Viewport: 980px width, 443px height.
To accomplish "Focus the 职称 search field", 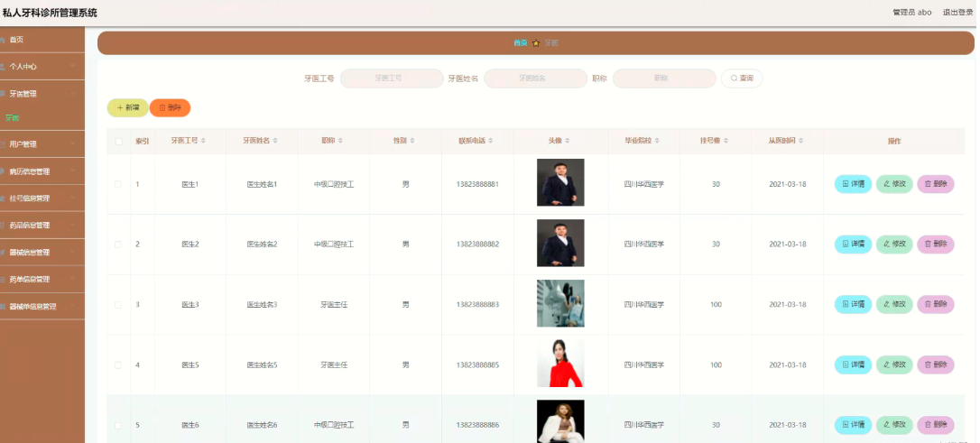I will pyautogui.click(x=664, y=78).
